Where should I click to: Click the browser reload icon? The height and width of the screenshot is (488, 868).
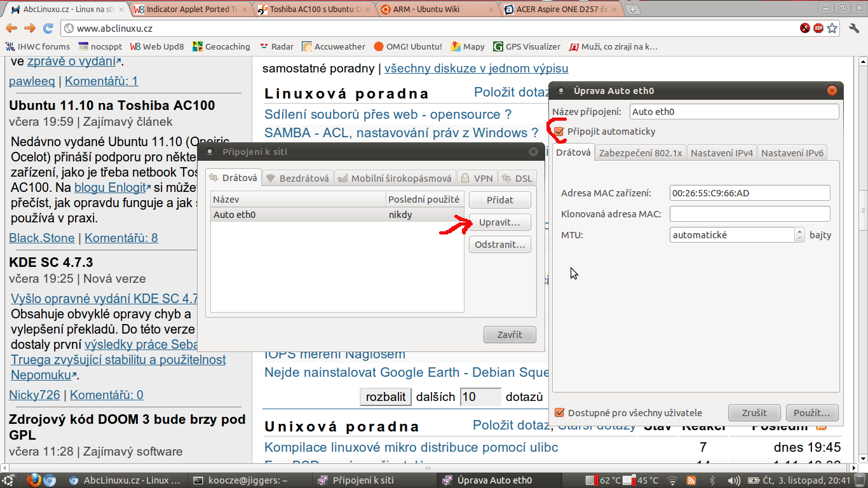pyautogui.click(x=48, y=28)
